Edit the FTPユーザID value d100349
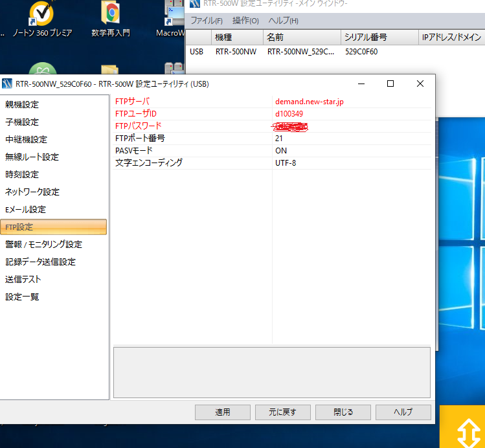This screenshot has height=448, width=485. pyautogui.click(x=352, y=114)
